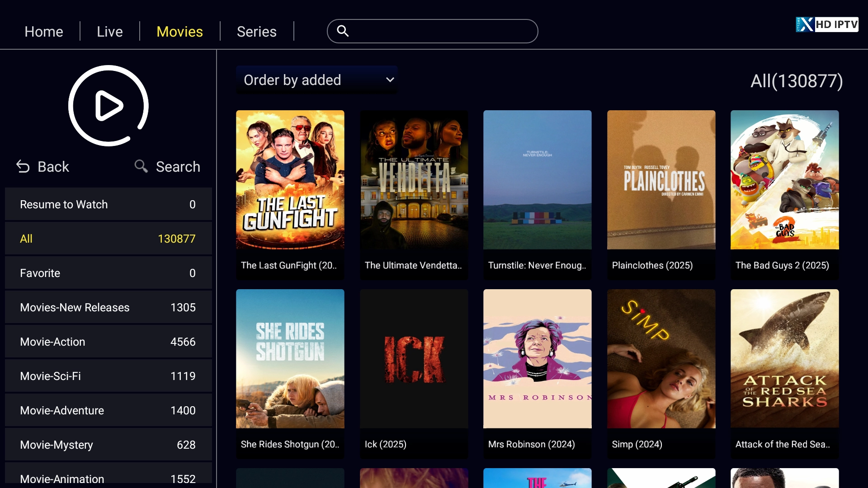Screen dimensions: 868x488
Task: Click the title 'Plainclothes (2025)'
Action: pos(652,265)
